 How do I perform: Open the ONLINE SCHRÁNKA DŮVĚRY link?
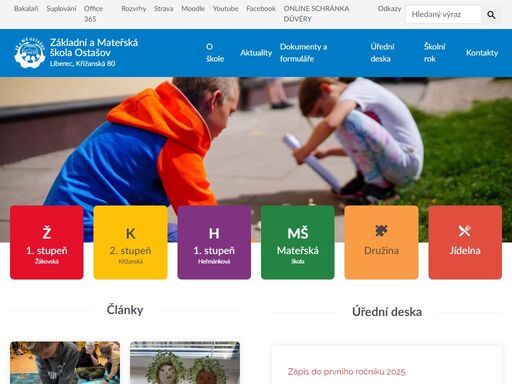pyautogui.click(x=316, y=14)
